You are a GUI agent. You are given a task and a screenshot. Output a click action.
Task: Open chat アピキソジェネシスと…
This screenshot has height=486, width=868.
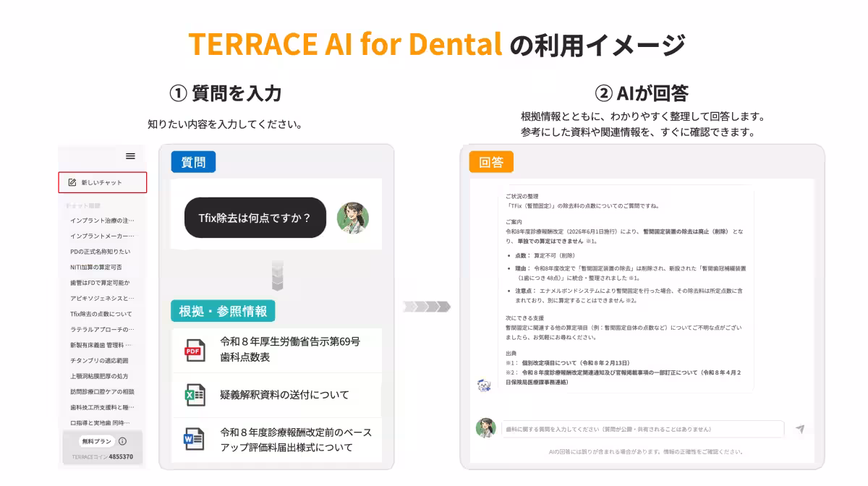[102, 298]
